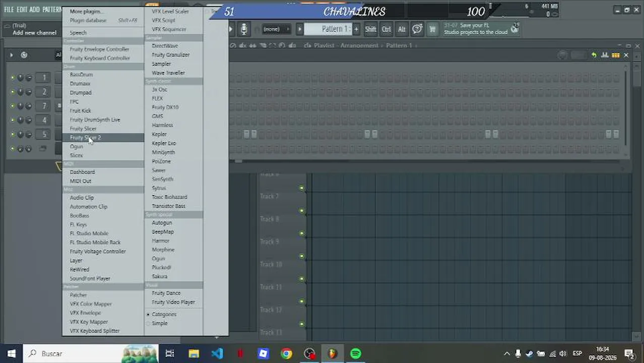This screenshot has width=644, height=363.
Task: Click the Shift modifier button
Action: click(x=370, y=29)
